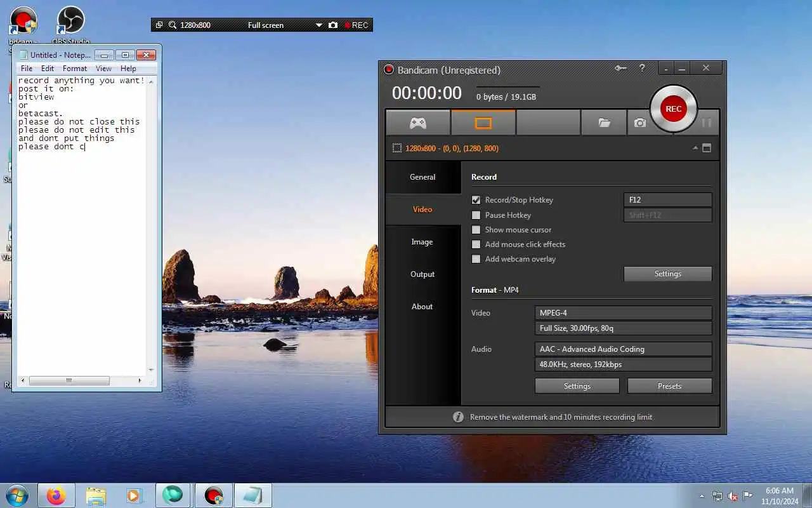Click 1280x800 size text on top recording bar

coord(195,25)
